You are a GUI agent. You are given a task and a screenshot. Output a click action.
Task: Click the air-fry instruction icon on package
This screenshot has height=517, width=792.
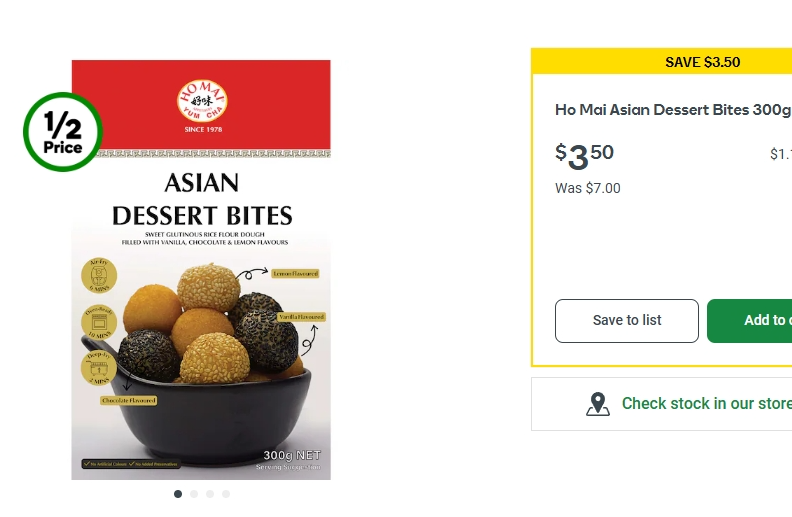[x=99, y=276]
